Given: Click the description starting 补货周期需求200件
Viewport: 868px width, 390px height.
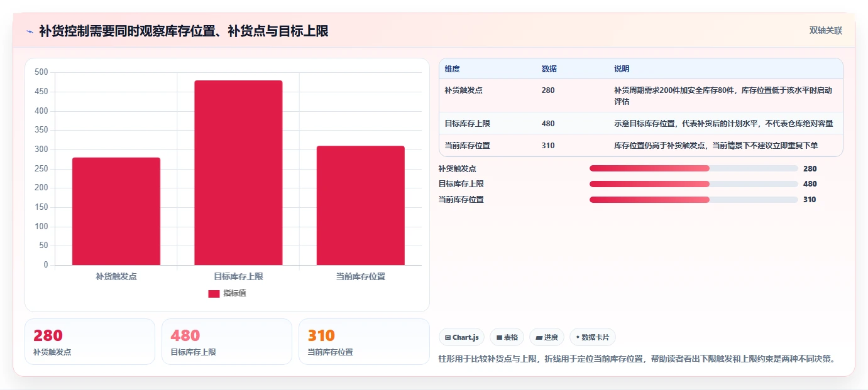Looking at the screenshot, I should pos(723,96).
